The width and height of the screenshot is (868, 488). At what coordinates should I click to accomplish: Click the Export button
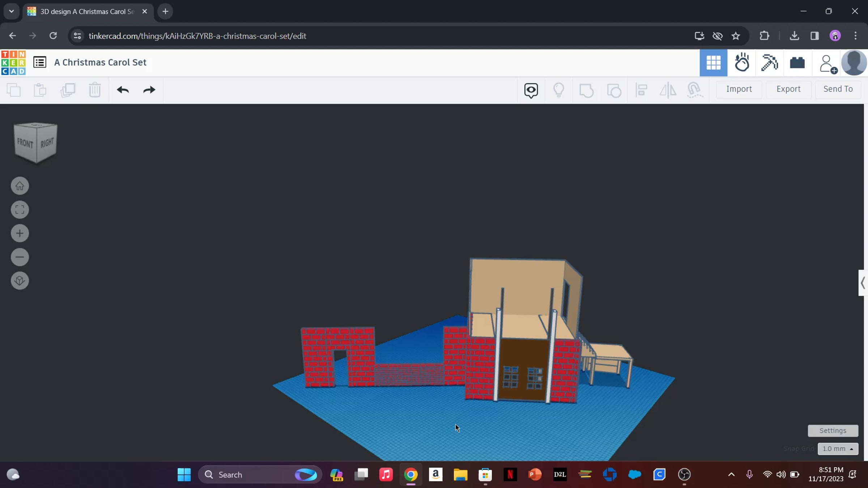tap(788, 89)
